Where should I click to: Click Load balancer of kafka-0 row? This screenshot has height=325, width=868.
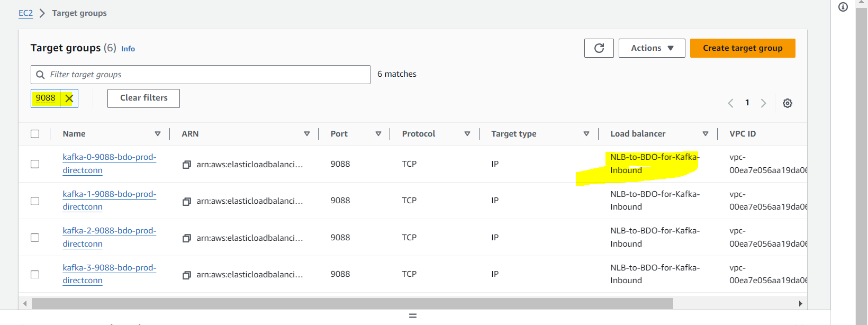(x=655, y=164)
